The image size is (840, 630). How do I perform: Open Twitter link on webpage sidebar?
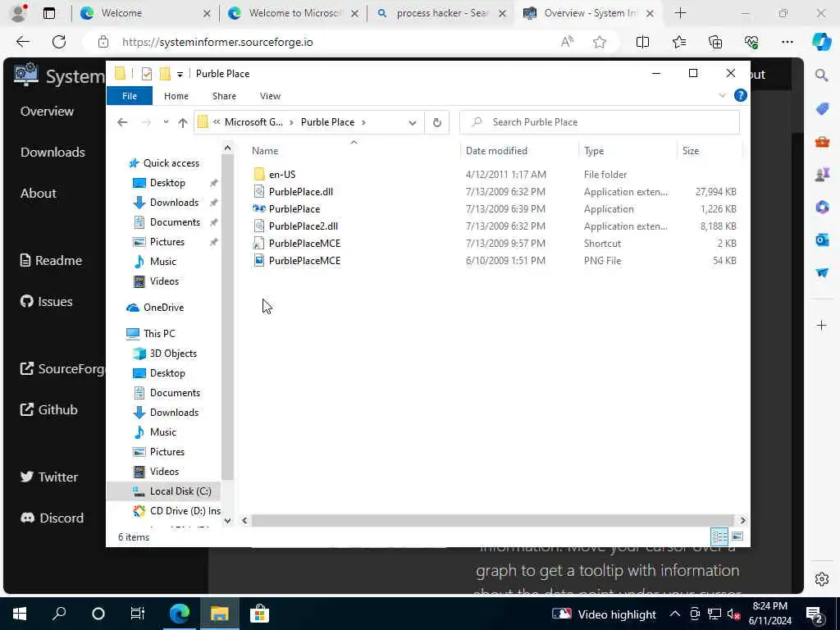click(49, 477)
